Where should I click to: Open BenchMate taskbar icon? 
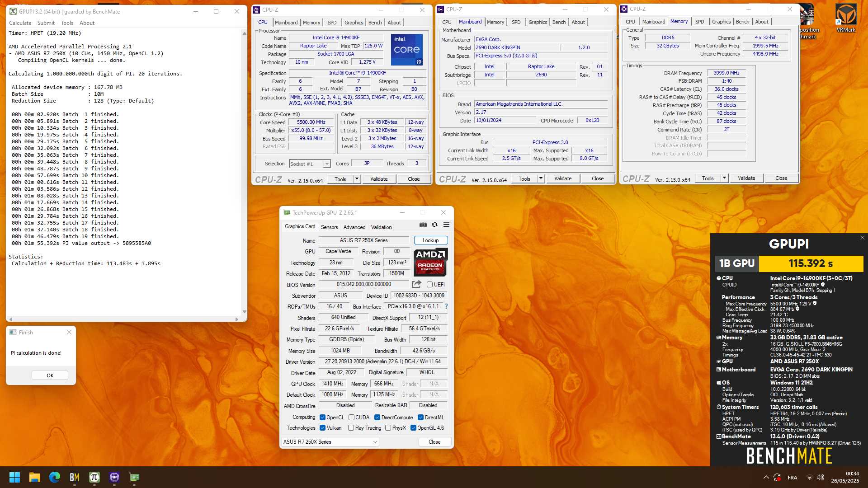pos(75,477)
